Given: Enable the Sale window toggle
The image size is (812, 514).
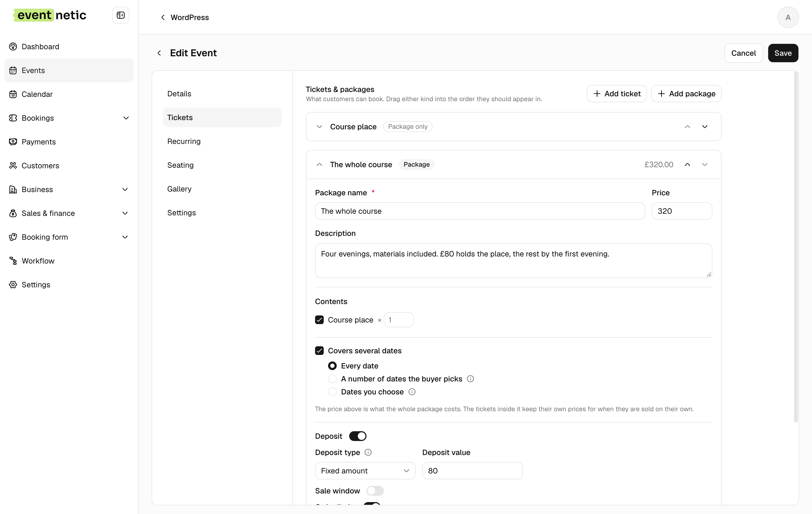Looking at the screenshot, I should point(375,491).
